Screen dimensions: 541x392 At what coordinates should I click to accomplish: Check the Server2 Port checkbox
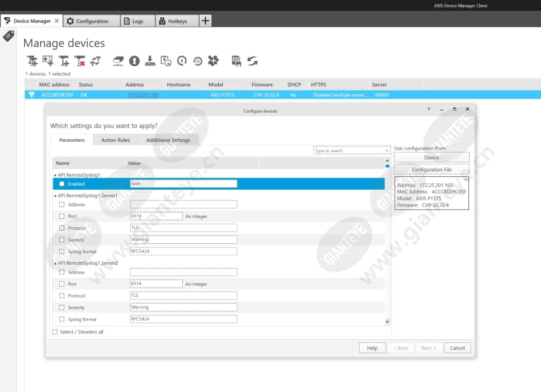click(62, 284)
